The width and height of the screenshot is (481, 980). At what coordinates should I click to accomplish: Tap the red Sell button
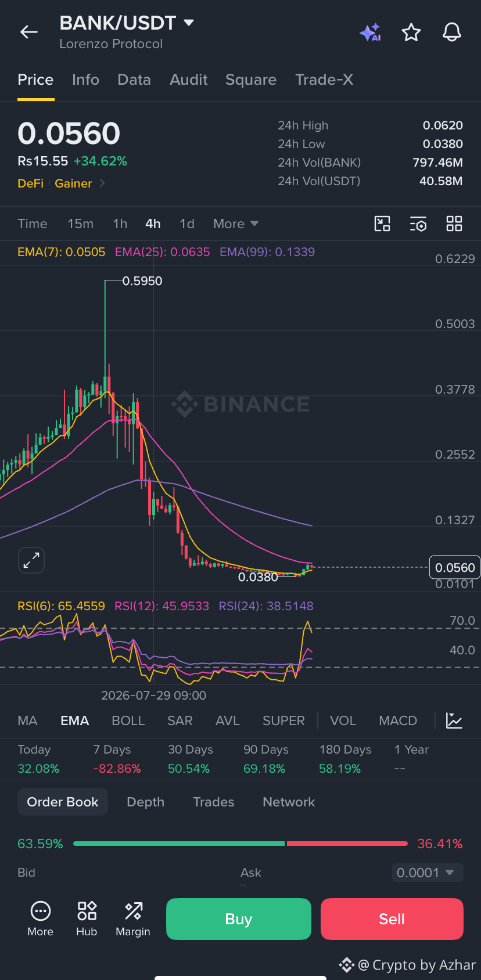(392, 919)
